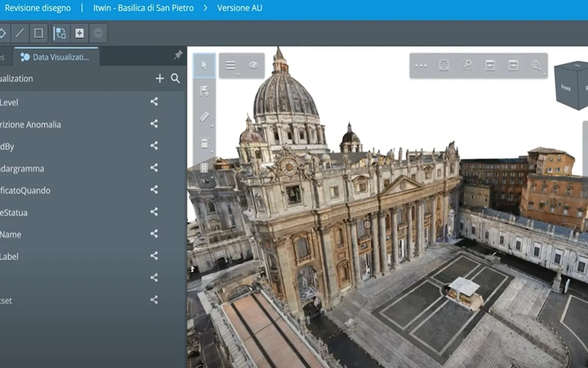This screenshot has height=368, width=588.
Task: Click the fit view icon
Action: [x=444, y=66]
